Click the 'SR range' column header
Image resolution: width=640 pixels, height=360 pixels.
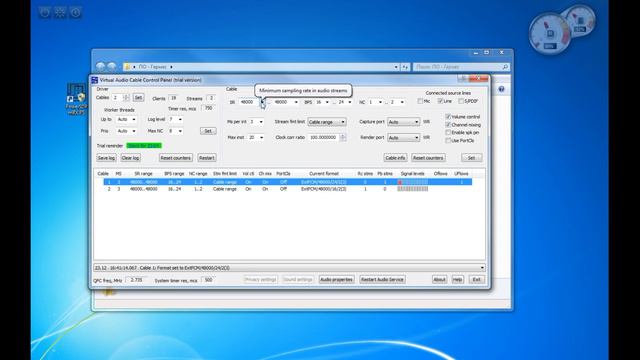coord(143,174)
